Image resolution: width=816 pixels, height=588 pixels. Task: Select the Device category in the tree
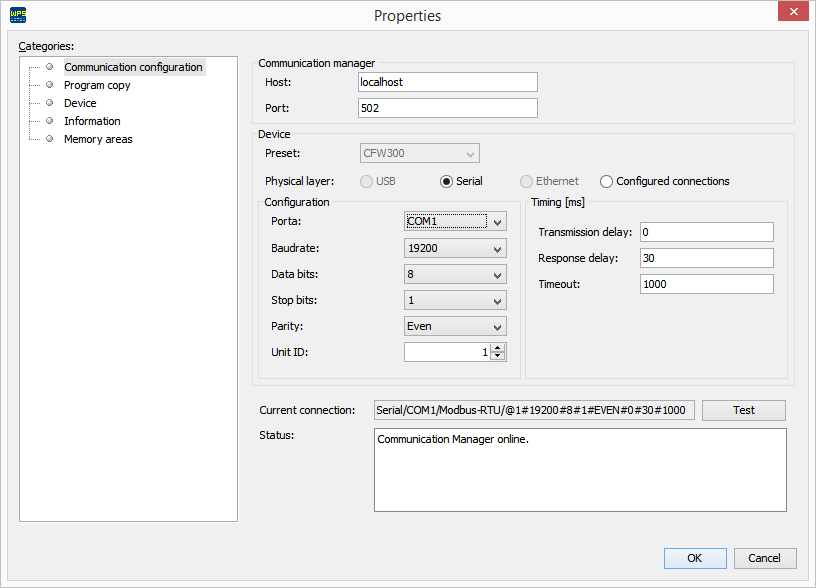(80, 102)
